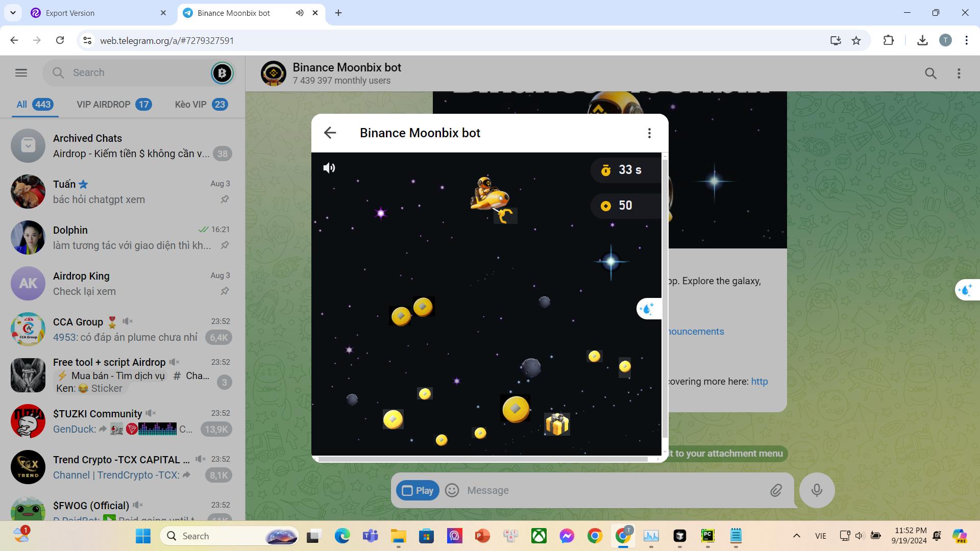Open the Moonbix popup three-dot menu
This screenshot has height=551, width=980.
pos(649,133)
